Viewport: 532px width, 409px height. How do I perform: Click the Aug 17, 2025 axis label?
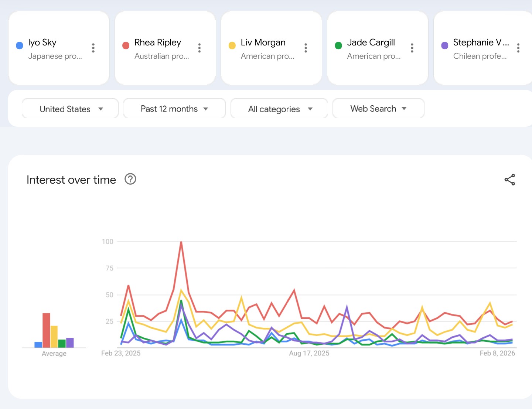(x=309, y=353)
